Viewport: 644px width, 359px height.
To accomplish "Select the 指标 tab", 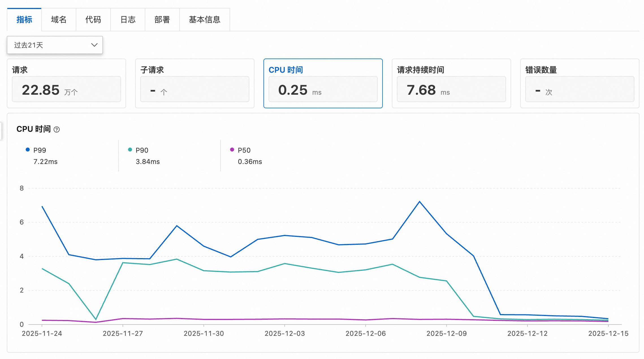I will (24, 20).
